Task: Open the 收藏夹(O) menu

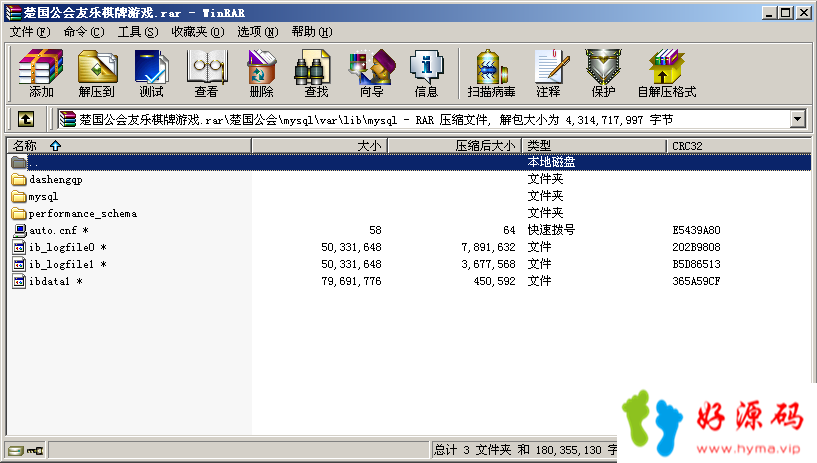Action: [198, 32]
